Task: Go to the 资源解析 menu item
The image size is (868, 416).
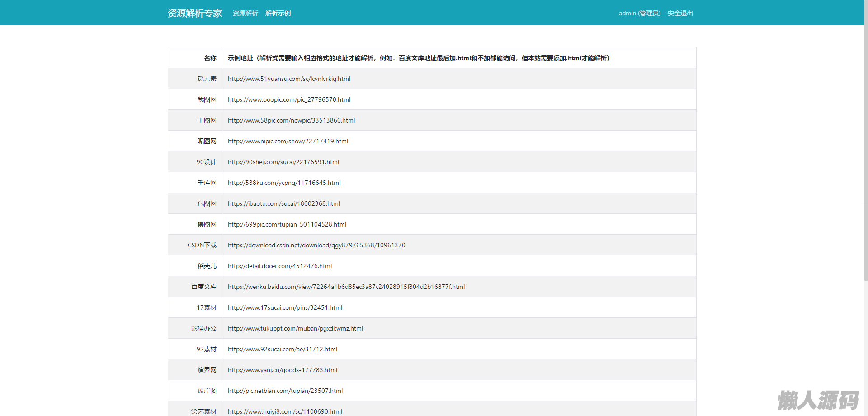Action: 245,13
